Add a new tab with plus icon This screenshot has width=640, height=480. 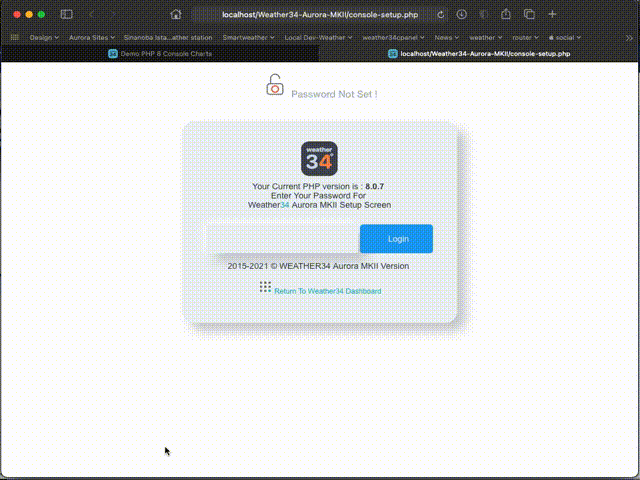(552, 14)
